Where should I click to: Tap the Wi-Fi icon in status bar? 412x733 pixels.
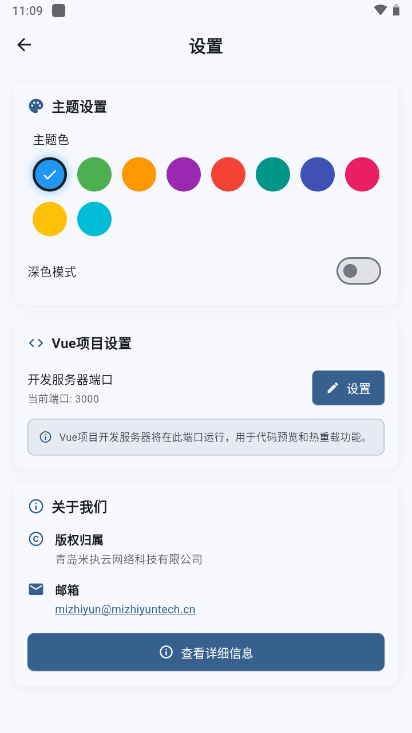[x=380, y=10]
